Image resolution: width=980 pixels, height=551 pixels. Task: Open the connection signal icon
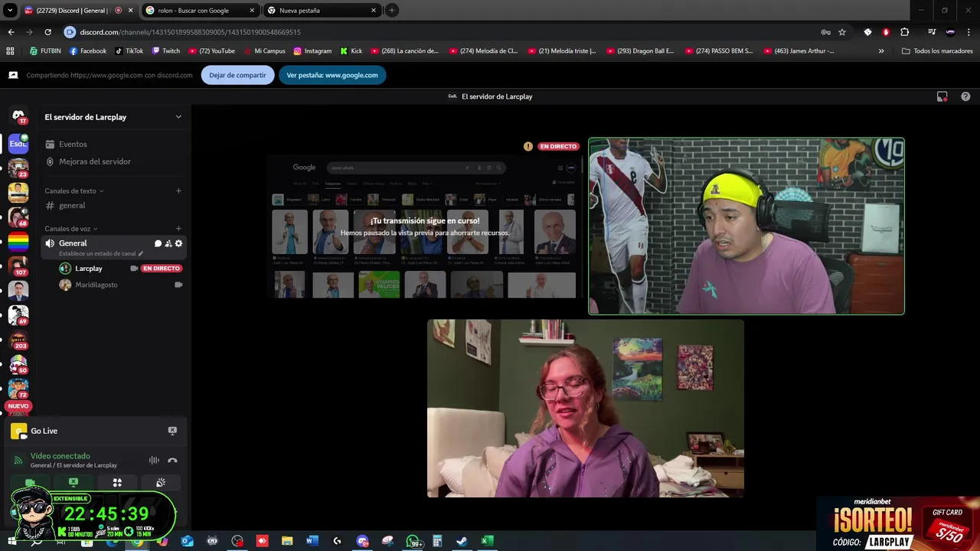tap(18, 460)
